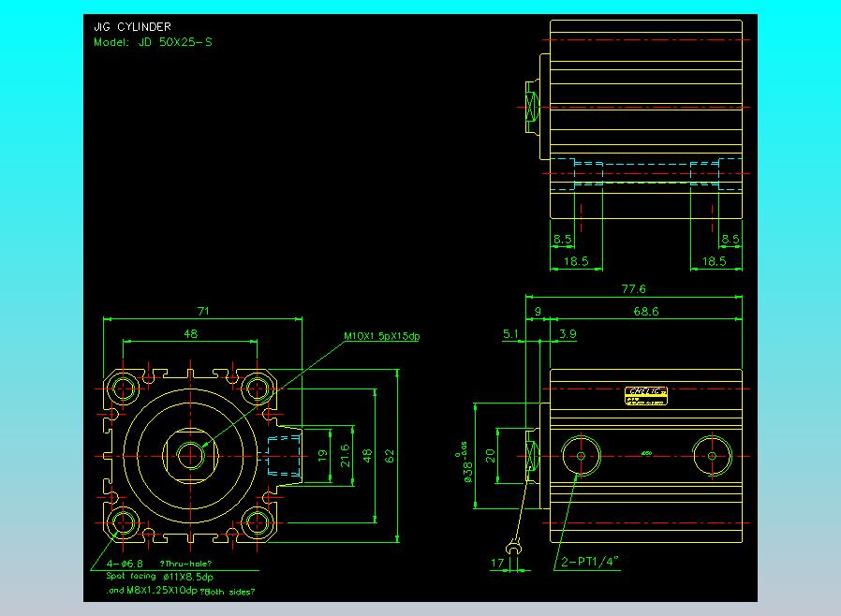
Task: Click the ø38 toleranced diameter label
Action: (x=465, y=462)
